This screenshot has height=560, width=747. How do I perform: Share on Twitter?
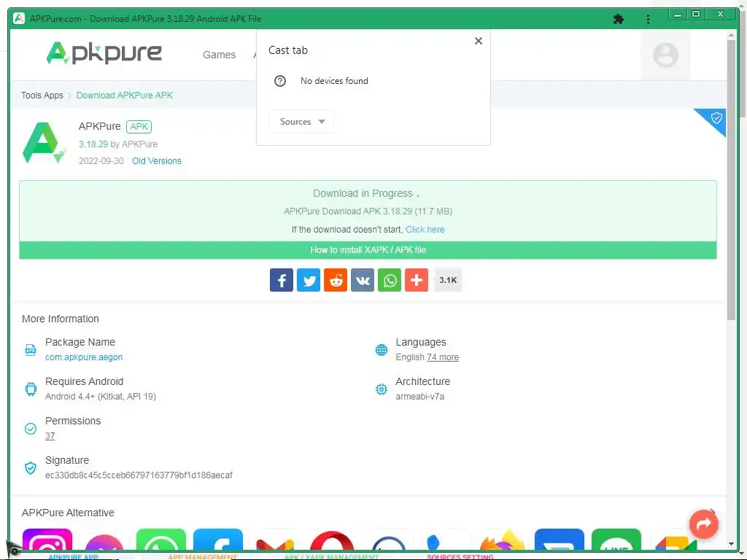pos(309,280)
